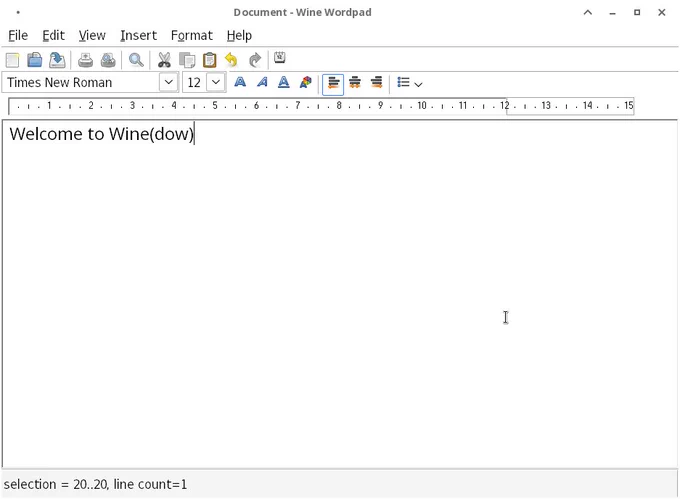
Task: Click the Find magnifier icon
Action: click(x=136, y=60)
